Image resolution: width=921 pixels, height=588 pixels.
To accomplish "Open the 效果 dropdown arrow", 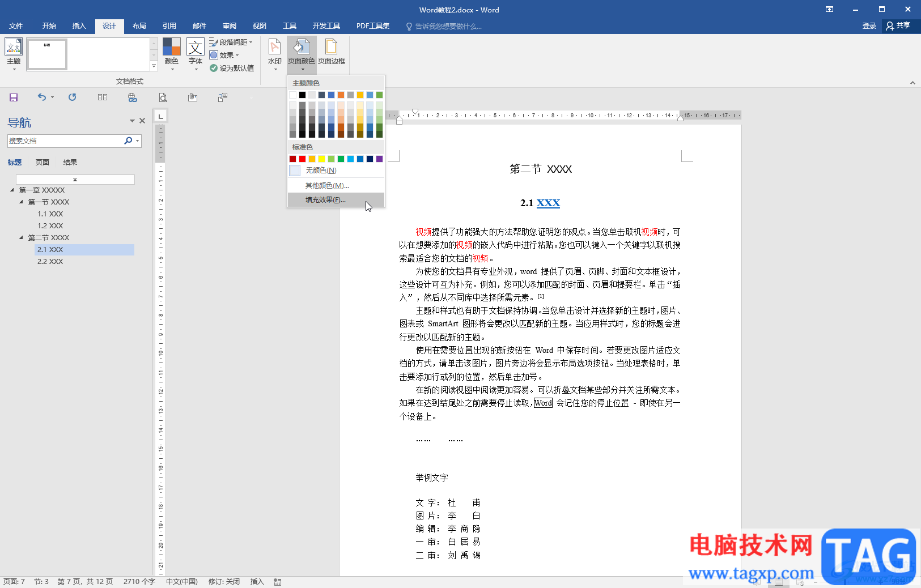I will pos(237,55).
